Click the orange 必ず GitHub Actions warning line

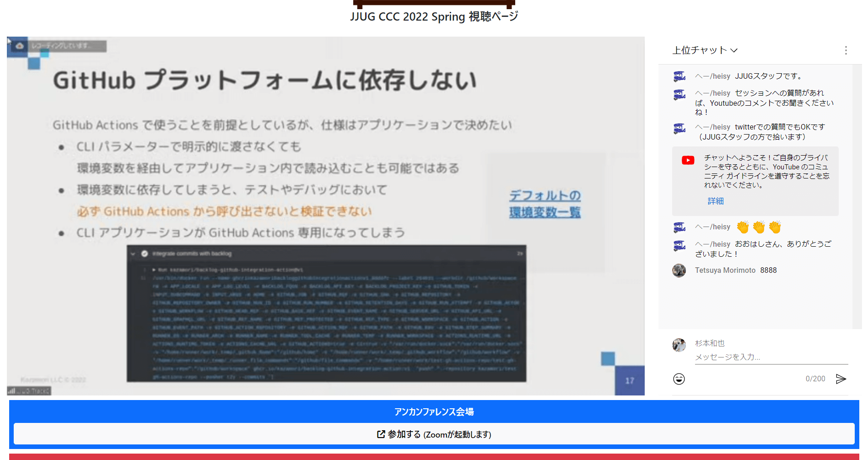click(224, 211)
